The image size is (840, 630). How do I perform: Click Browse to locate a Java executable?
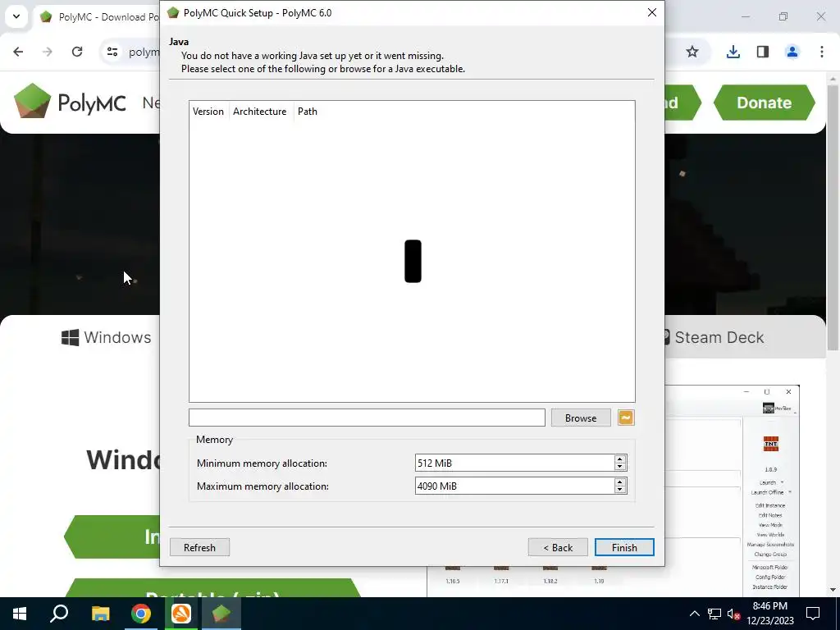580,418
